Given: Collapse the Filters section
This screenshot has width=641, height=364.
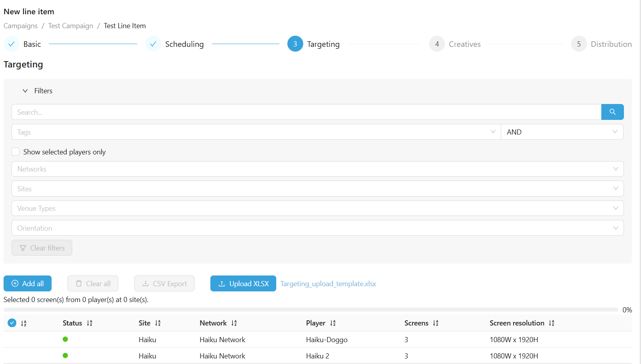Looking at the screenshot, I should click(x=25, y=91).
